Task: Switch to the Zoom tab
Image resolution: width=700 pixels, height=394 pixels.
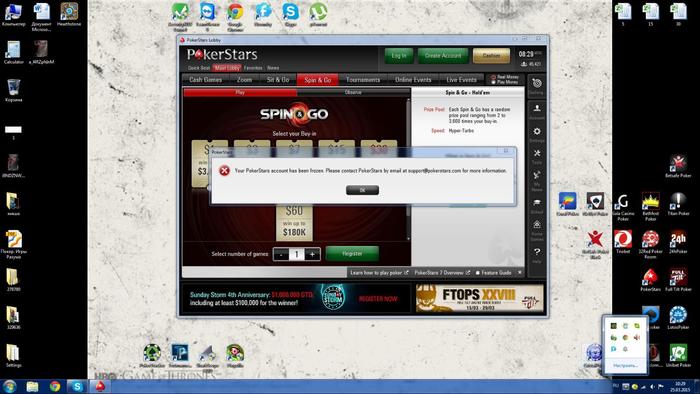Action: 244,79
